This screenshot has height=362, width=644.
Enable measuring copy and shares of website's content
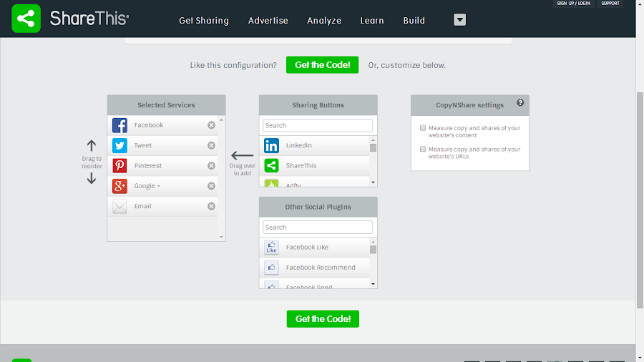pos(423,128)
